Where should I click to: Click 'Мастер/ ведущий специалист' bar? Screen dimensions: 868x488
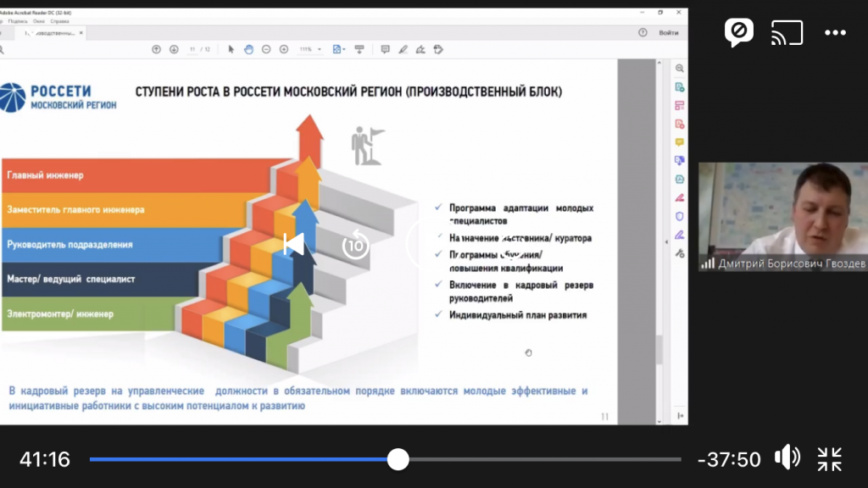pos(103,280)
